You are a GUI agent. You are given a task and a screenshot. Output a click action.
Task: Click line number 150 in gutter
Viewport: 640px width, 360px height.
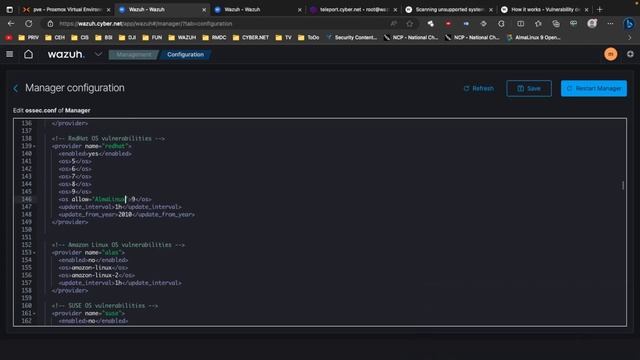click(x=27, y=229)
